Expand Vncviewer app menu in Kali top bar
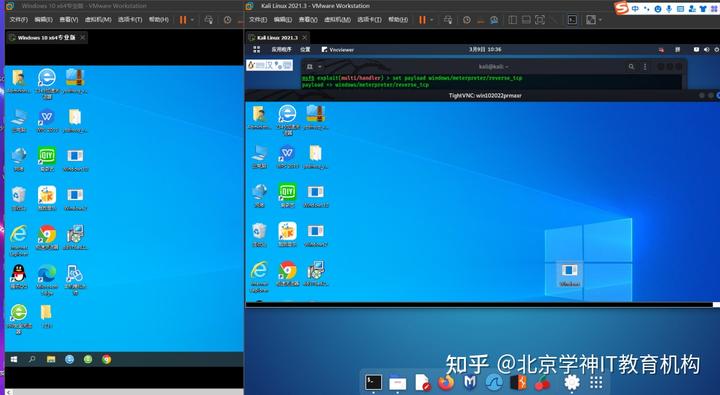The height and width of the screenshot is (395, 720). pos(338,49)
